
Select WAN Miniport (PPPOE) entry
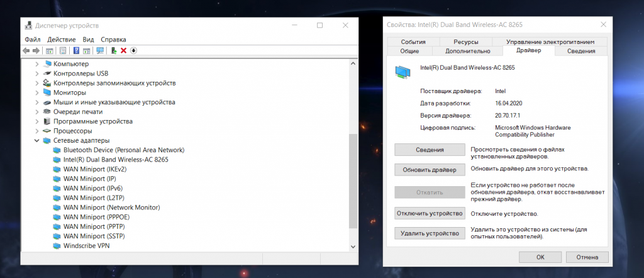pyautogui.click(x=96, y=217)
